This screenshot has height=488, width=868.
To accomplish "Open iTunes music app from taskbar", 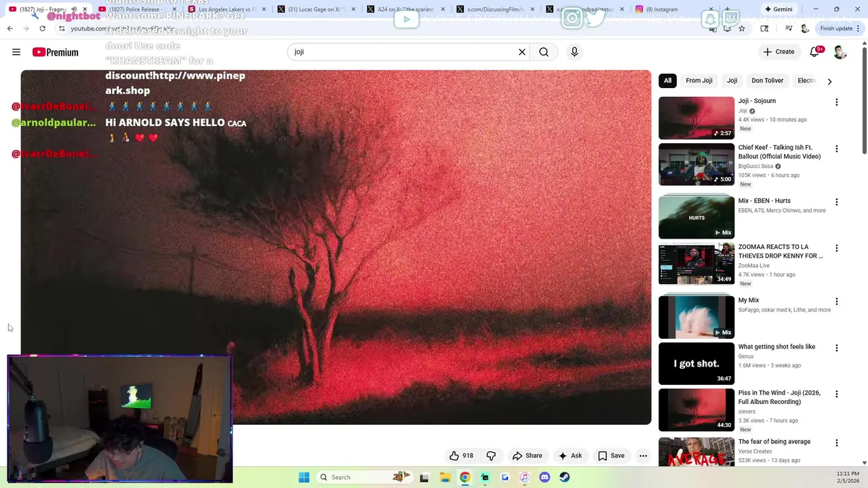I will [x=524, y=477].
